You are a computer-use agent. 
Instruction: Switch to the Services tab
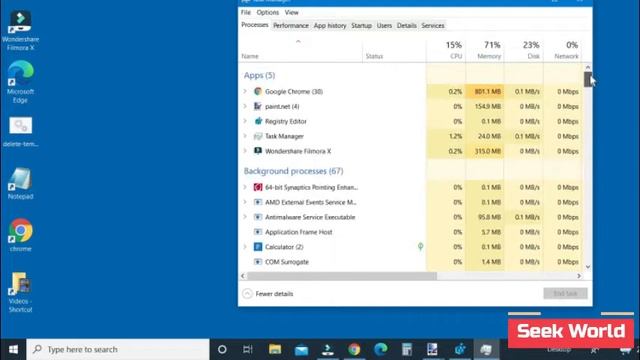click(x=433, y=25)
